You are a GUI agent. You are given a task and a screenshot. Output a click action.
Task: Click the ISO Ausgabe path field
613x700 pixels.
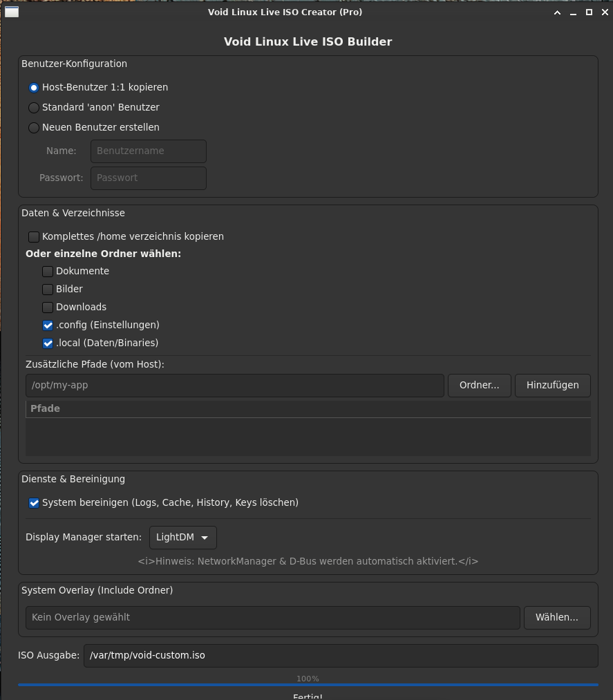[340, 656]
